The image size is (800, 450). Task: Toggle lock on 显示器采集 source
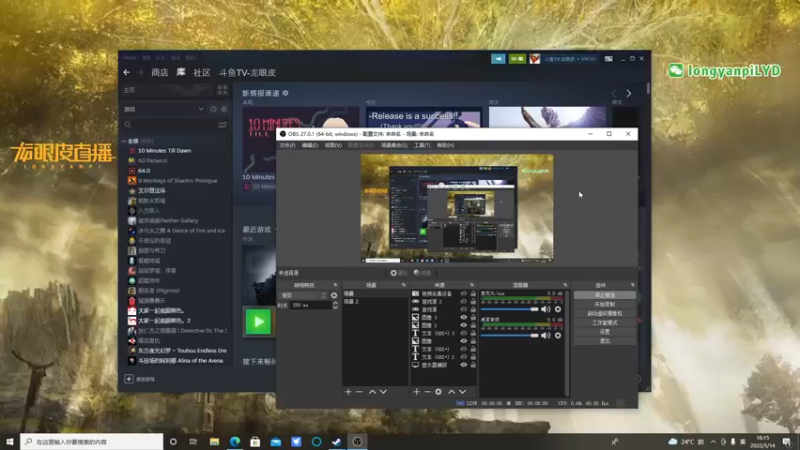point(473,365)
